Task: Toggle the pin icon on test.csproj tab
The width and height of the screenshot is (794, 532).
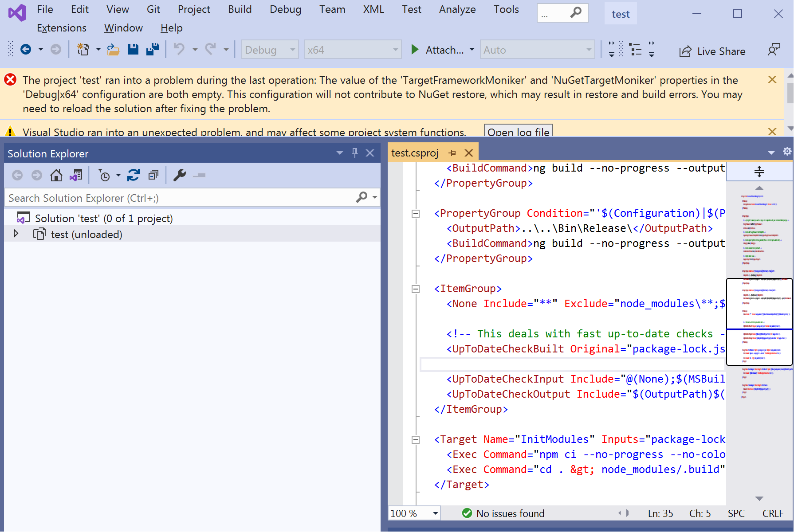Action: coord(452,153)
